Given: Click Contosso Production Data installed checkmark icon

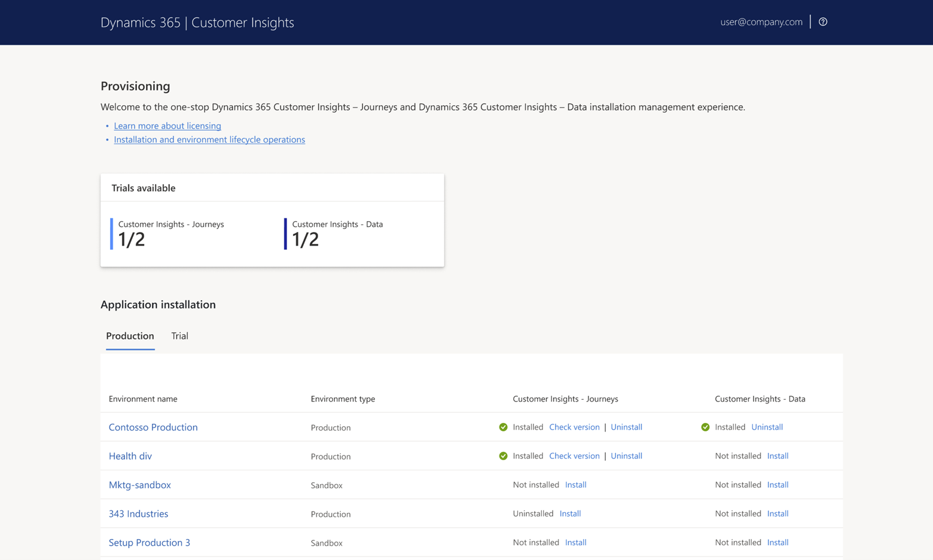Looking at the screenshot, I should point(705,427).
